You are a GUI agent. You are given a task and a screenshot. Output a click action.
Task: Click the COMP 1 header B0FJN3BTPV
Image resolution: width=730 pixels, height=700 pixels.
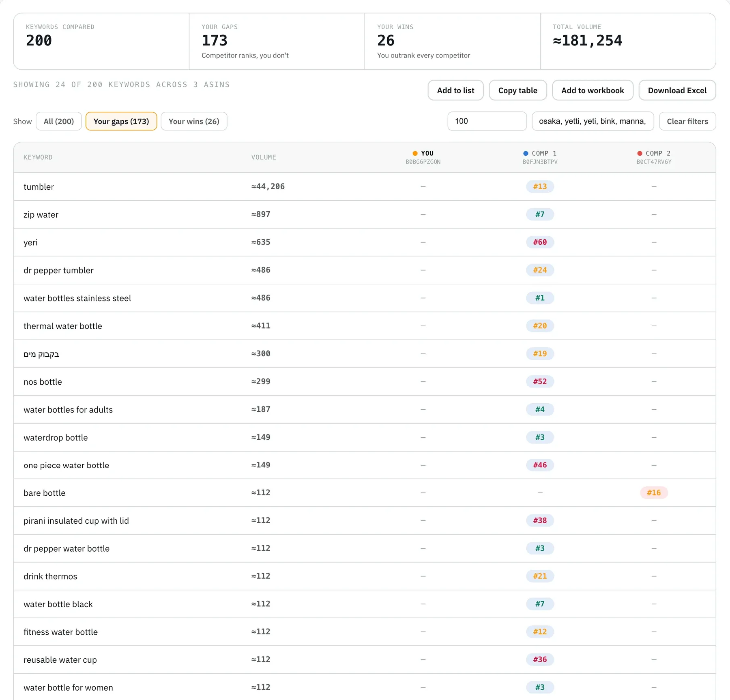click(x=540, y=157)
